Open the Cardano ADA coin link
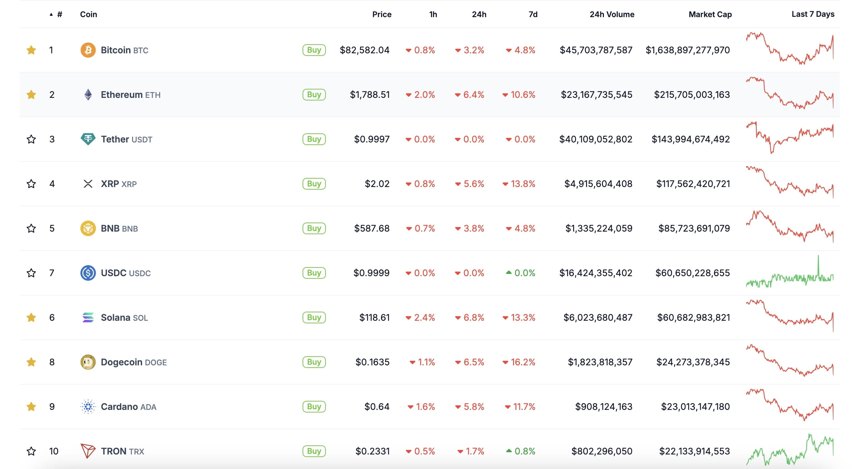Viewport: 868px width, 469px height. pyautogui.click(x=128, y=407)
